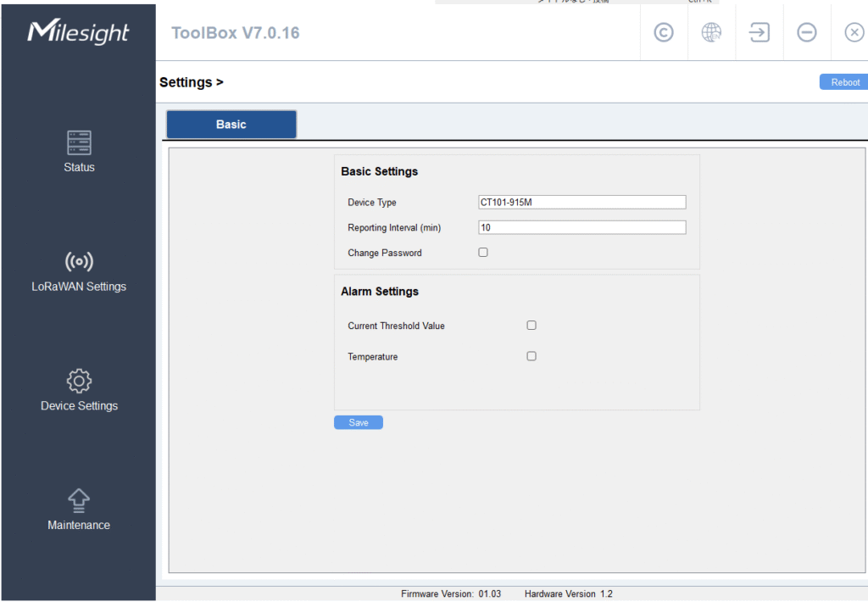Click the Settings > breadcrumb heading
The width and height of the screenshot is (868, 602).
pos(192,82)
